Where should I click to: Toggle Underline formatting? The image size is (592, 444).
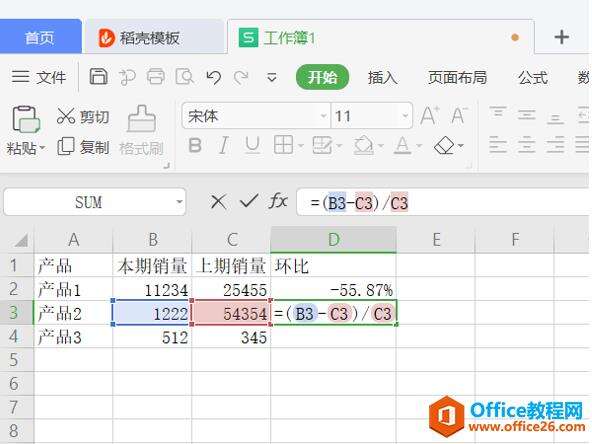252,145
